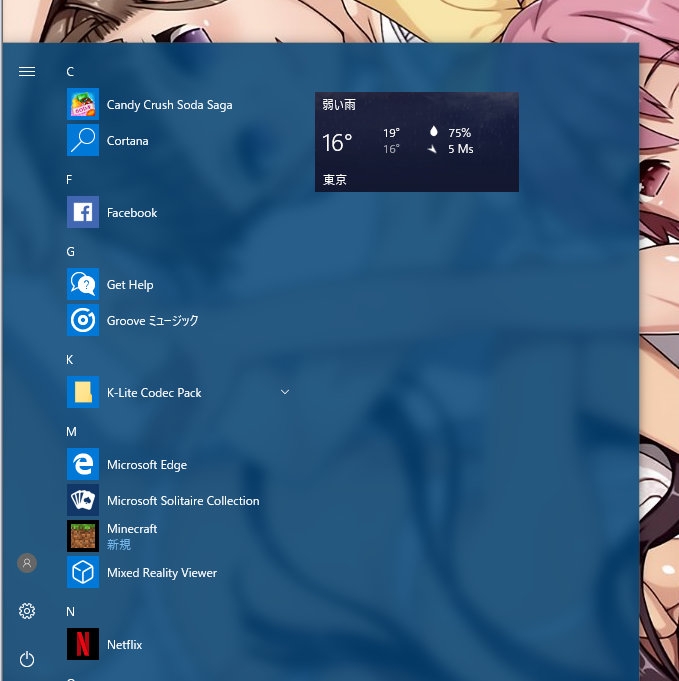Click the Mixed Reality Viewer cube icon

tap(83, 572)
